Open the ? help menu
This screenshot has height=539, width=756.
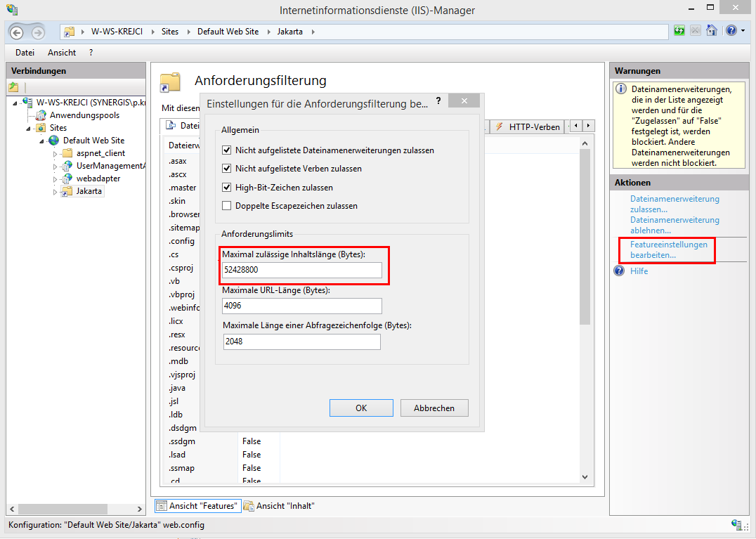[91, 53]
